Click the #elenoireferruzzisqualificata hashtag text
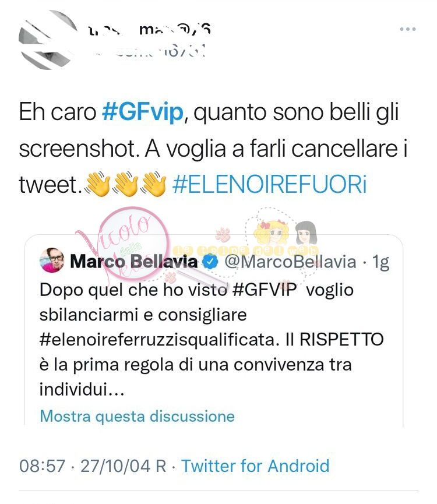The height and width of the screenshot is (504, 437). (x=159, y=340)
